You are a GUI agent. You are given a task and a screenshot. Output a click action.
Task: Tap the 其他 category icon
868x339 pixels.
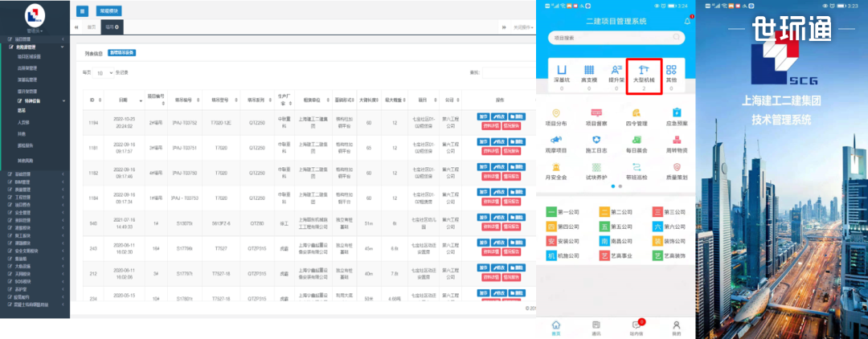[x=671, y=71]
